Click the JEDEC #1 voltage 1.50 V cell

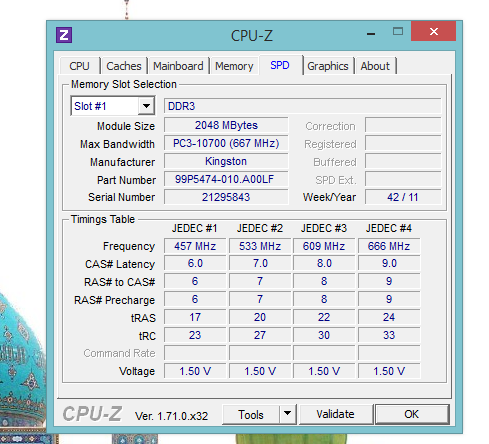[195, 371]
